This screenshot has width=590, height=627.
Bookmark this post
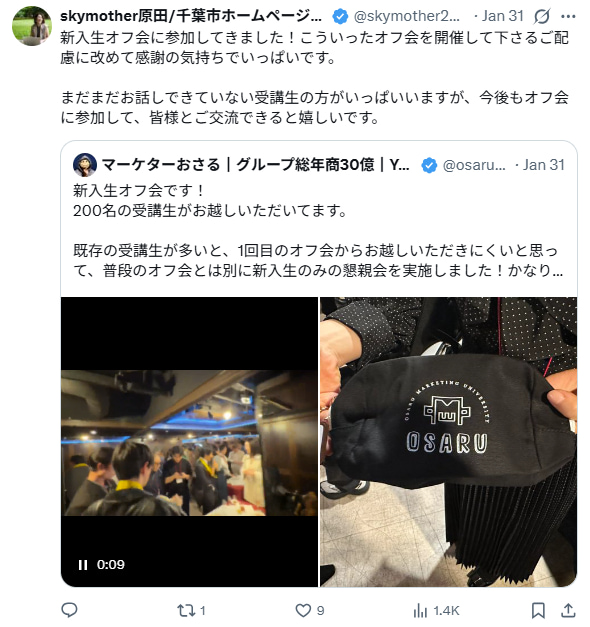click(x=538, y=611)
